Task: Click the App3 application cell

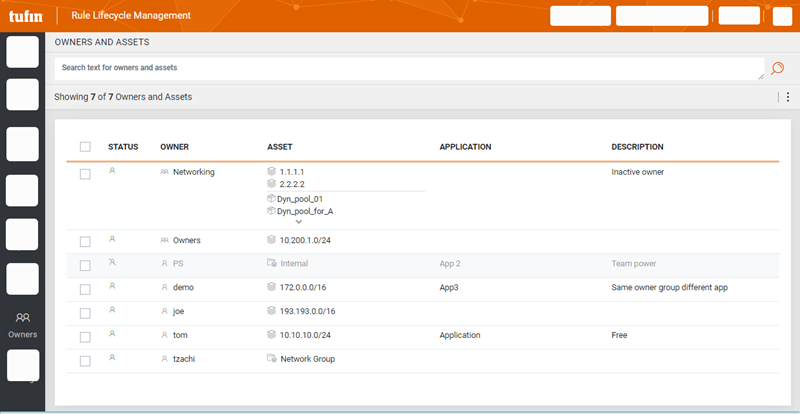Action: click(449, 288)
